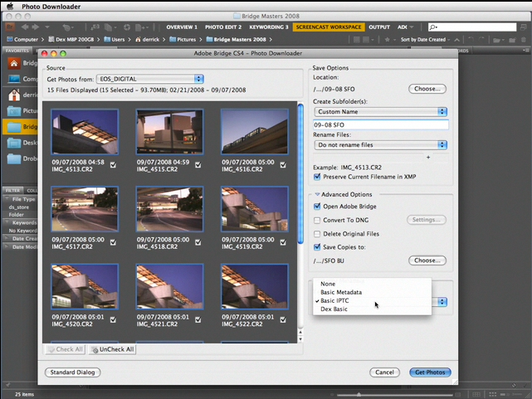Click the delete trash icon in Bridge
Viewport: 532px width, 399px height.
point(524,40)
